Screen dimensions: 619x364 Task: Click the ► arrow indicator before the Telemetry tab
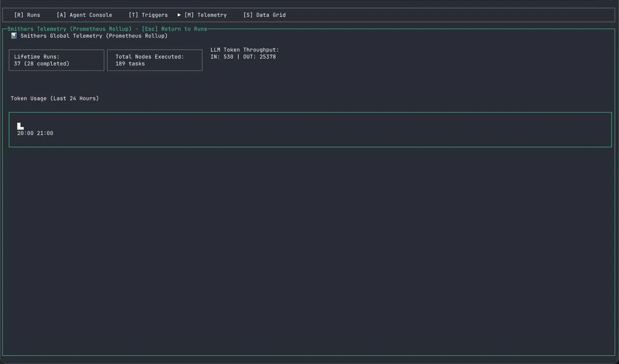coord(179,15)
